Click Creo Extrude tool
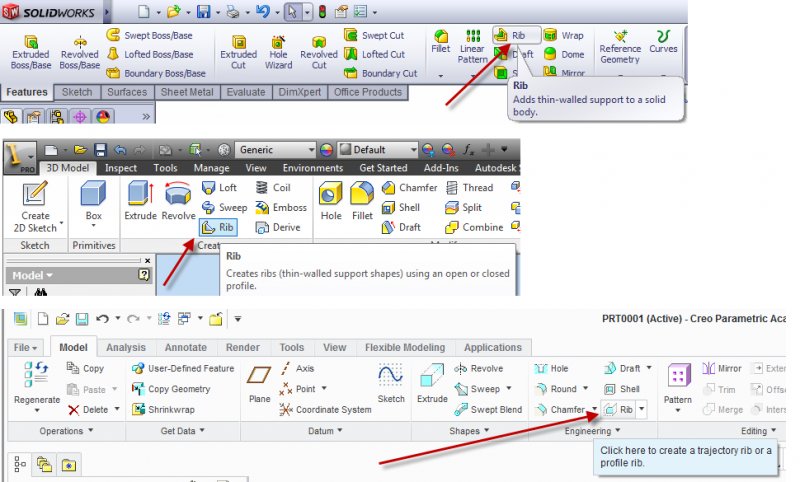Viewport: 800px width, 482px height. point(432,383)
